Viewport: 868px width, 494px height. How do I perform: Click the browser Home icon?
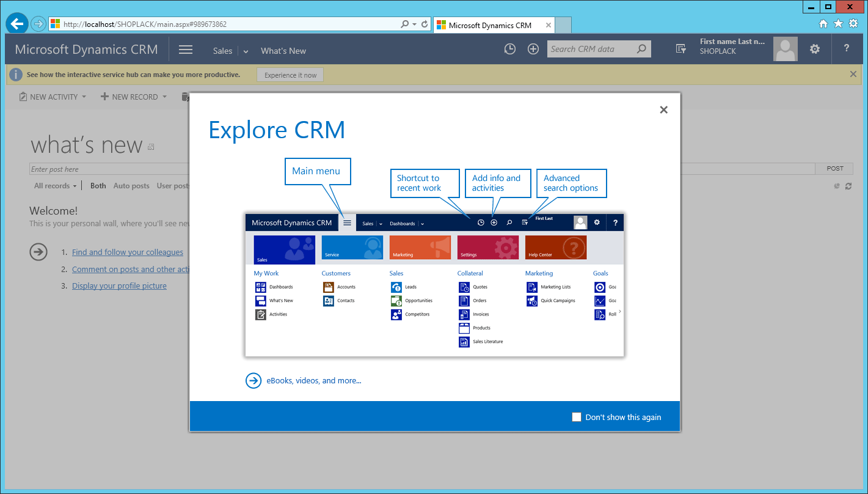pos(823,23)
